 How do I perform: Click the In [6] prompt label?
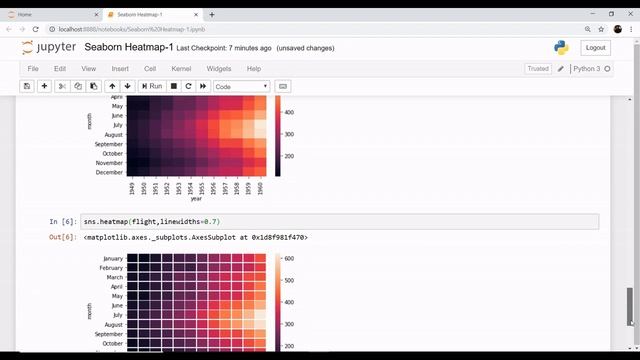[63, 222]
